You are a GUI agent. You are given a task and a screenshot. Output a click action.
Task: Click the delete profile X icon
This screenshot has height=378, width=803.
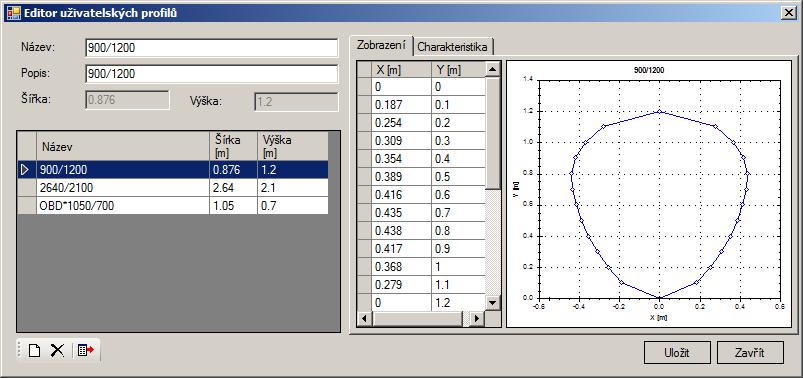coord(57,351)
